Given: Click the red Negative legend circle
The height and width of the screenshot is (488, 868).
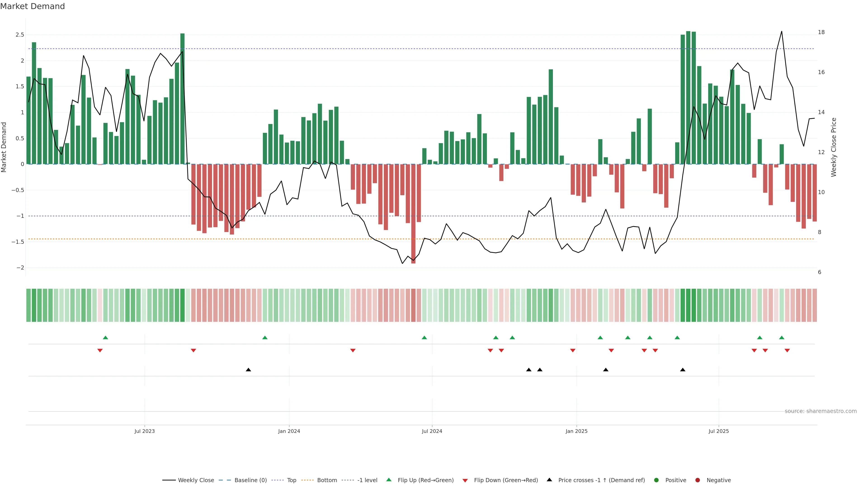Looking at the screenshot, I should coord(698,480).
